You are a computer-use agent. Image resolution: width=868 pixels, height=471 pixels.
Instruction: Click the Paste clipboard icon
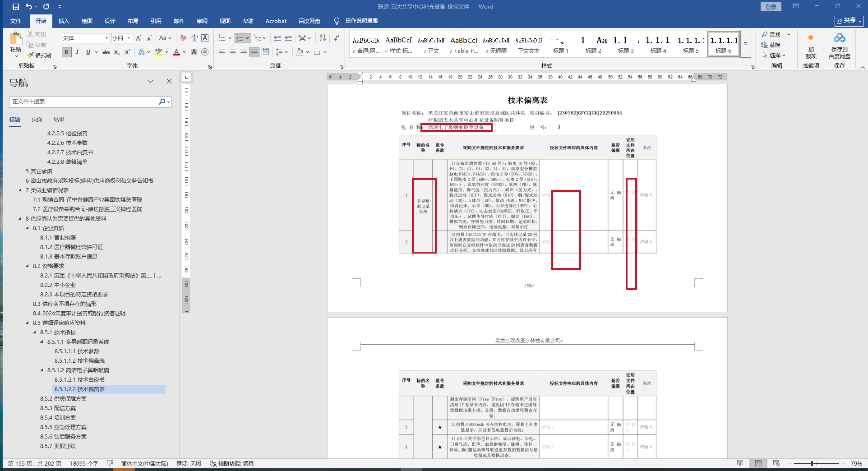(16, 39)
